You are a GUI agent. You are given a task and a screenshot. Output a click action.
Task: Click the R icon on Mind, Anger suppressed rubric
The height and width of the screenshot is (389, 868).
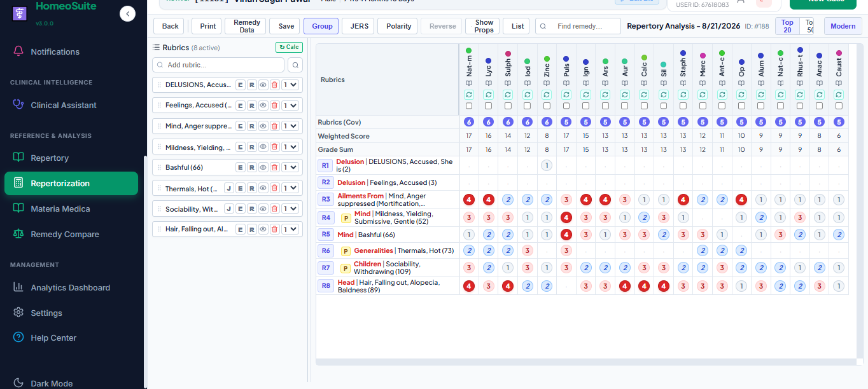251,126
